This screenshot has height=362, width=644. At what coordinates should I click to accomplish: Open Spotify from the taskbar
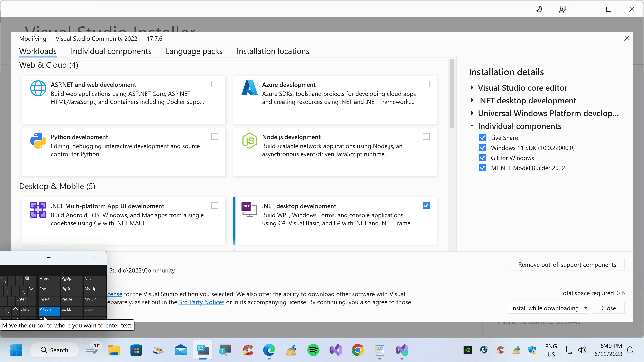(x=313, y=350)
